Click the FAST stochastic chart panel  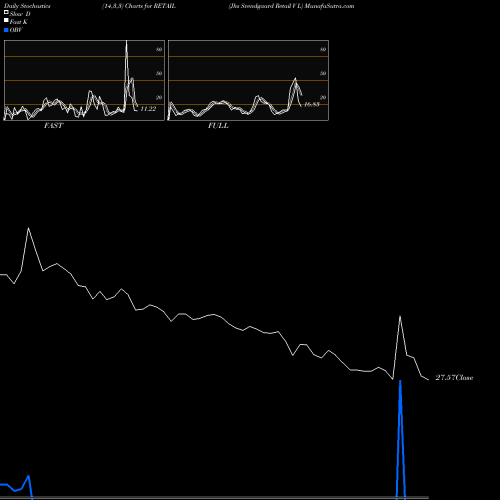point(84,80)
